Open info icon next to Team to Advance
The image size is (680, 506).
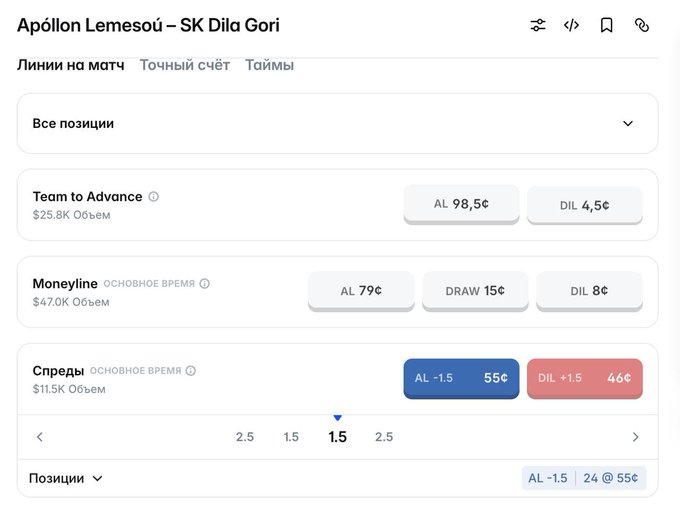[x=154, y=196]
